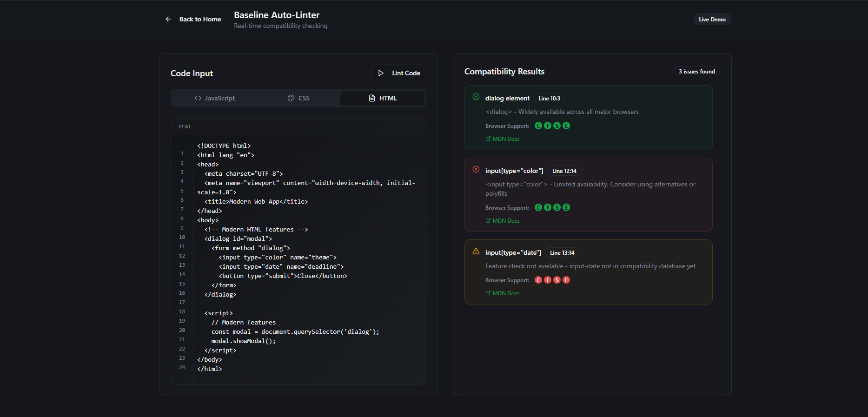Click Safari support icon in input color card

[x=557, y=207]
